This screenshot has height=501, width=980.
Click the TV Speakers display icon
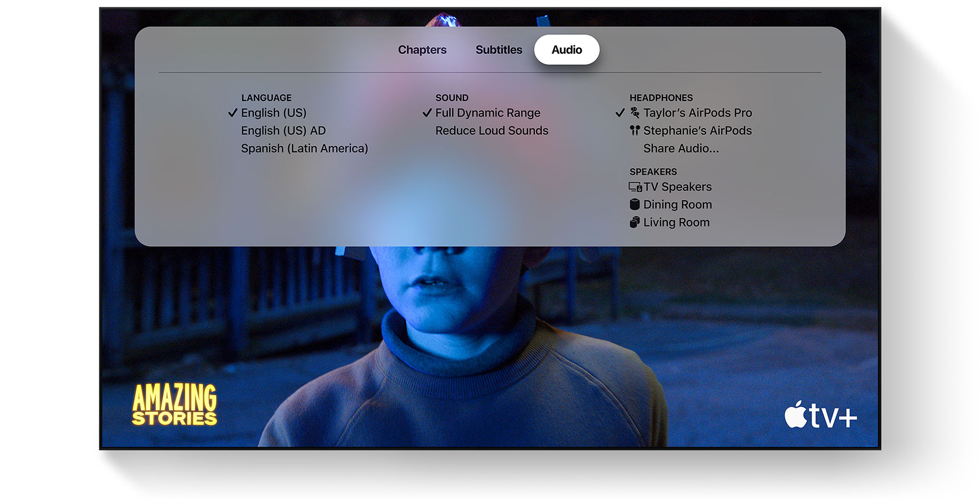tap(635, 187)
